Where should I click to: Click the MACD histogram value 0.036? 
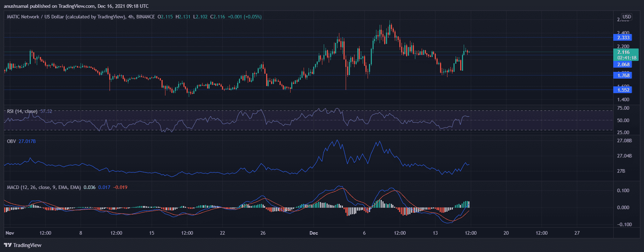(89, 187)
